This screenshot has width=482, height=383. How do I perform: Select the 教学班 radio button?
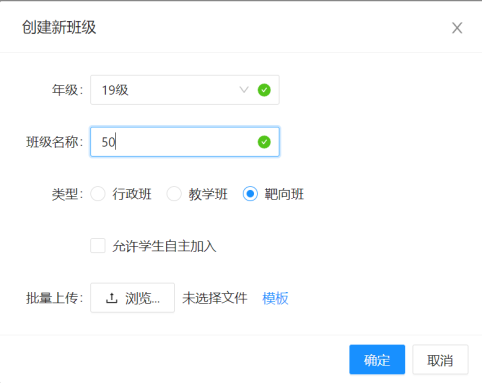(x=174, y=194)
